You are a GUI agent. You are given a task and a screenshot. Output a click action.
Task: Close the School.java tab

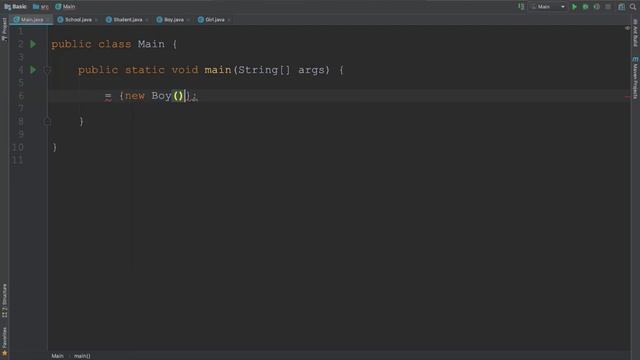(96, 20)
